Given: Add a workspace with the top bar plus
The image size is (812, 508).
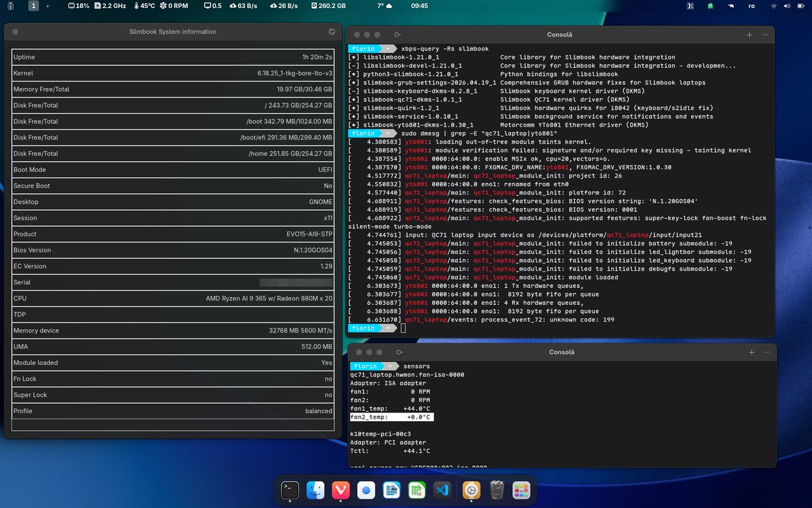Looking at the screenshot, I should point(47,5).
